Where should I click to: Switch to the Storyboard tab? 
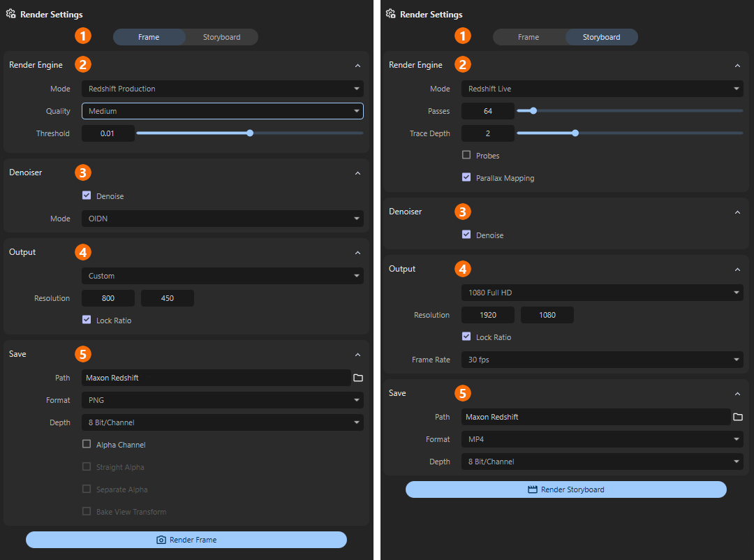tap(221, 37)
